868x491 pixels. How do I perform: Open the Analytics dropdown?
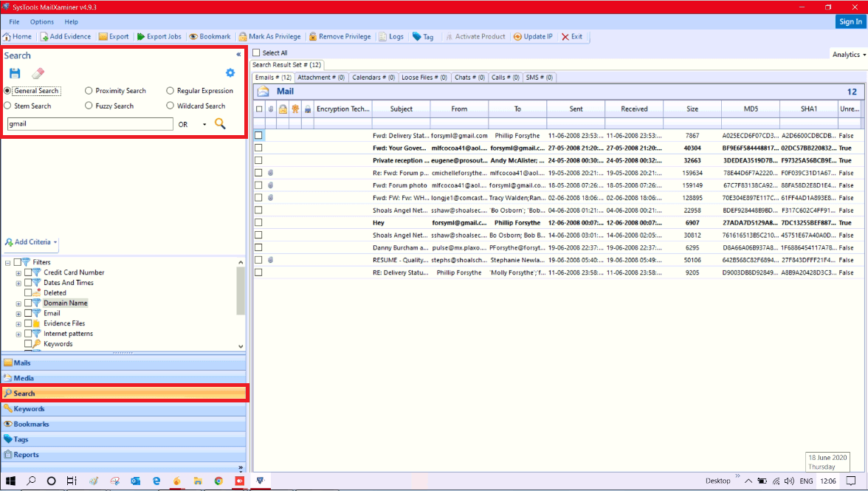pyautogui.click(x=849, y=54)
